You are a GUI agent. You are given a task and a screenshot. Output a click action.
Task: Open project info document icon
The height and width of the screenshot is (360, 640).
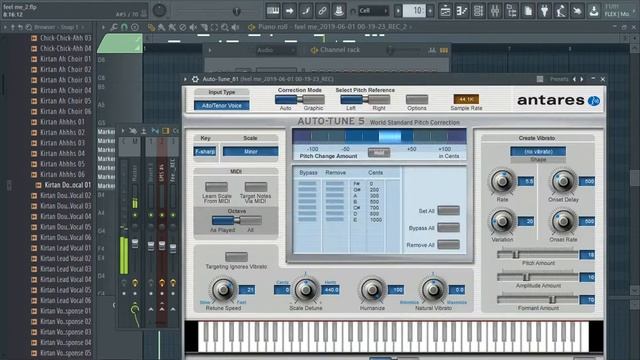click(528, 11)
